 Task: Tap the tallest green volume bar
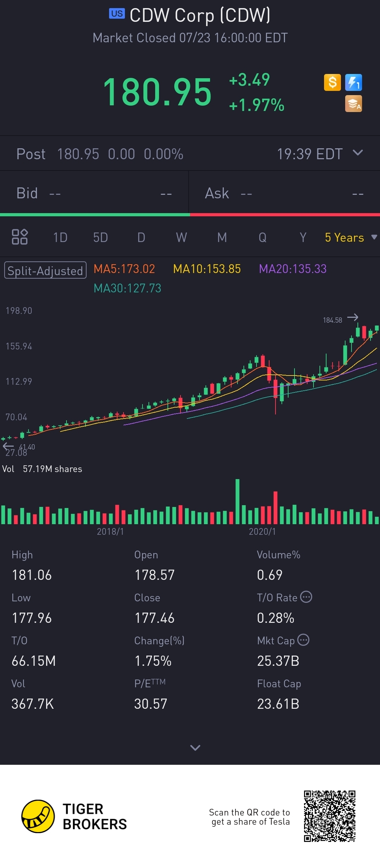pyautogui.click(x=237, y=502)
